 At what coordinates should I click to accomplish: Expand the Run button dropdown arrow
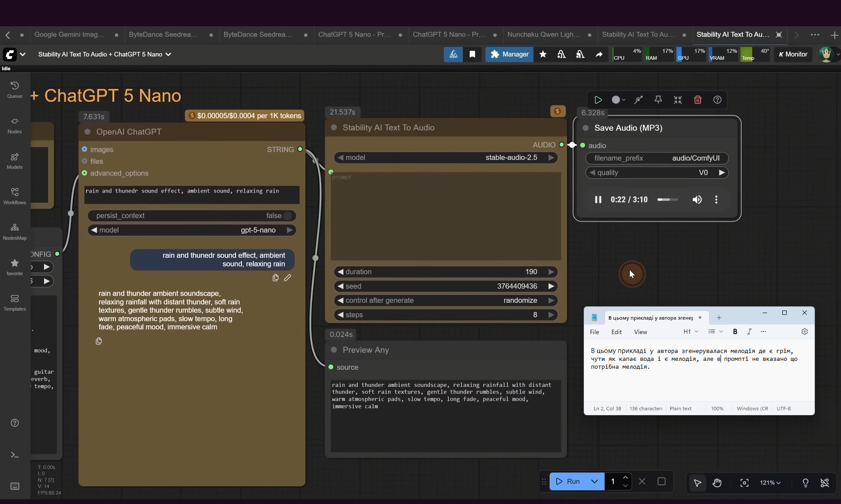click(594, 481)
